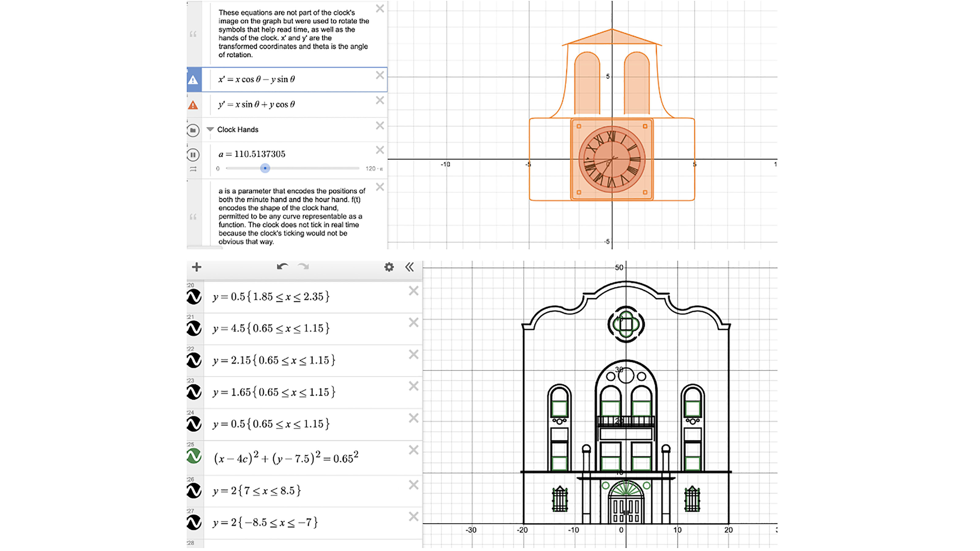Viewport: 980px width, 551px height.
Task: Toggle visibility of y = 0.5 {1.85≤x≤2.35}
Action: tap(194, 297)
